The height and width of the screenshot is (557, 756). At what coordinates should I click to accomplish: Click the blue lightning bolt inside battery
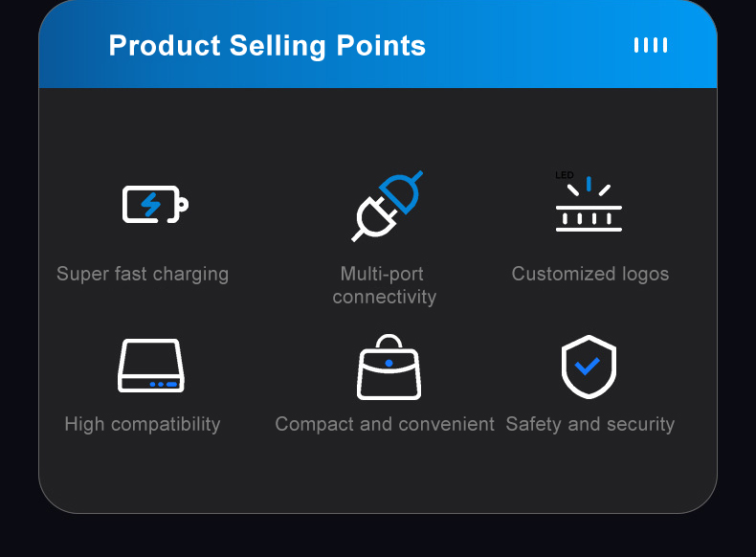(x=151, y=205)
